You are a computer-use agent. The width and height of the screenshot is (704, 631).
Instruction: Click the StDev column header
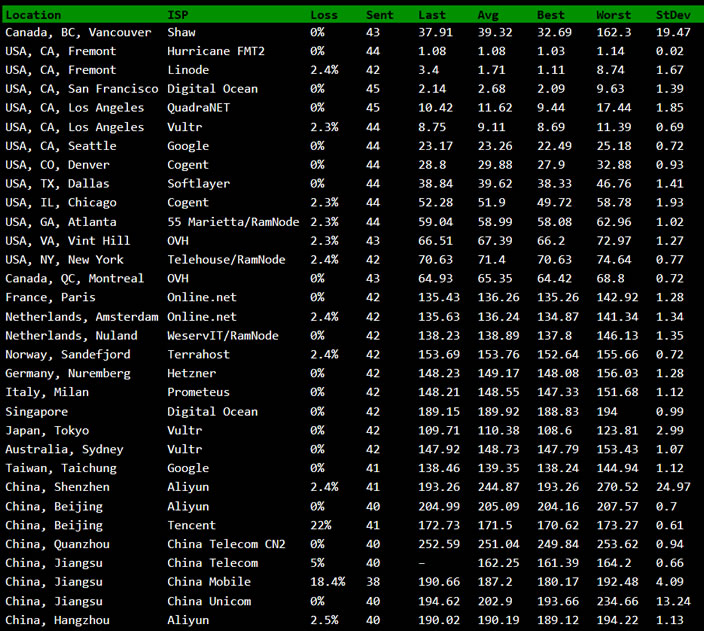[673, 15]
